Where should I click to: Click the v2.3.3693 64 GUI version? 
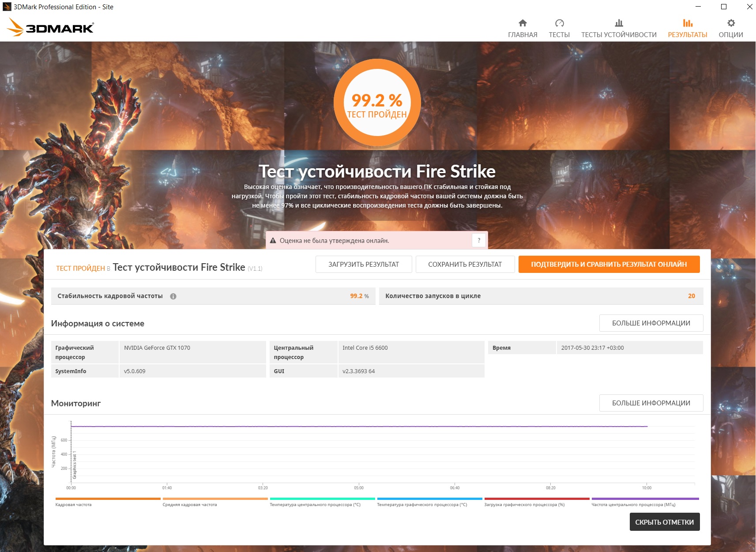point(358,371)
